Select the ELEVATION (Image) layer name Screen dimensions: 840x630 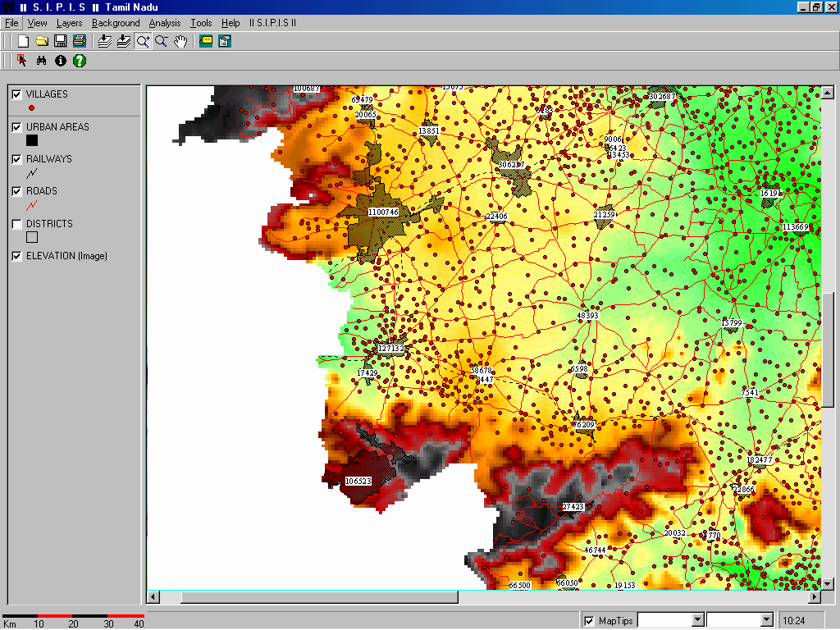[x=67, y=256]
